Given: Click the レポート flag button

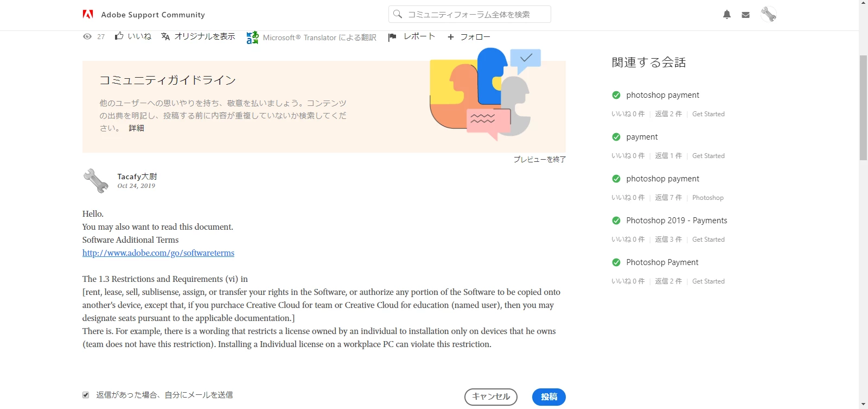Looking at the screenshot, I should click(412, 36).
